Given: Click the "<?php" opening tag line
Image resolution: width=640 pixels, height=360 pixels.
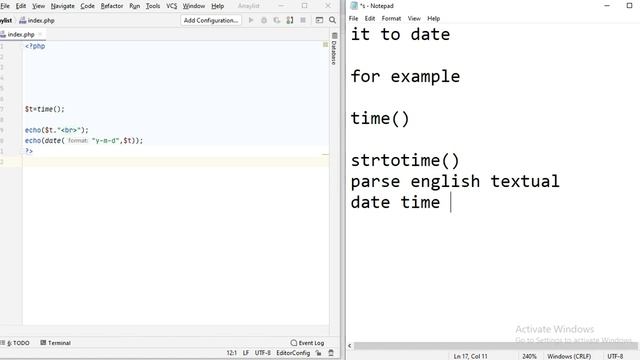Looking at the screenshot, I should click(35, 46).
